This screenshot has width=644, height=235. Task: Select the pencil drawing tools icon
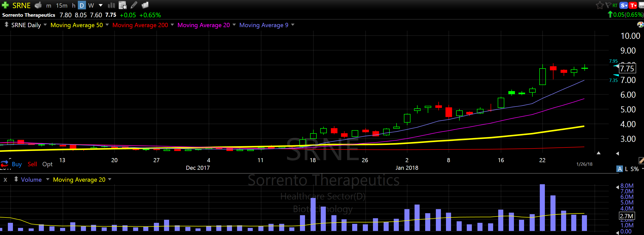click(134, 5)
